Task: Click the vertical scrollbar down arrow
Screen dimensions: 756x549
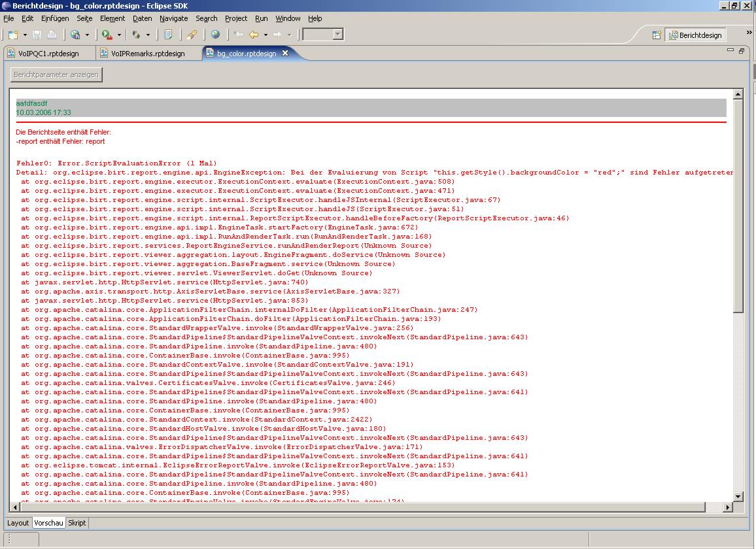Action: coord(738,497)
